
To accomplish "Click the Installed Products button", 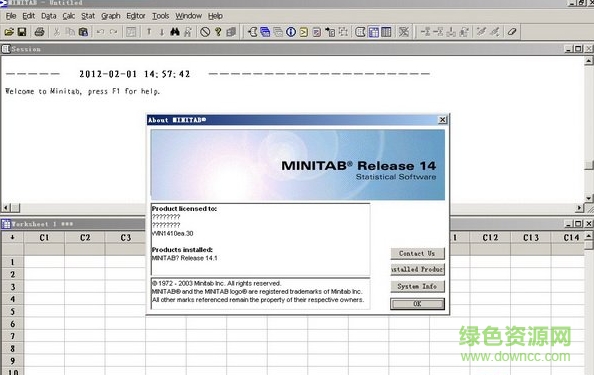I will coord(417,269).
